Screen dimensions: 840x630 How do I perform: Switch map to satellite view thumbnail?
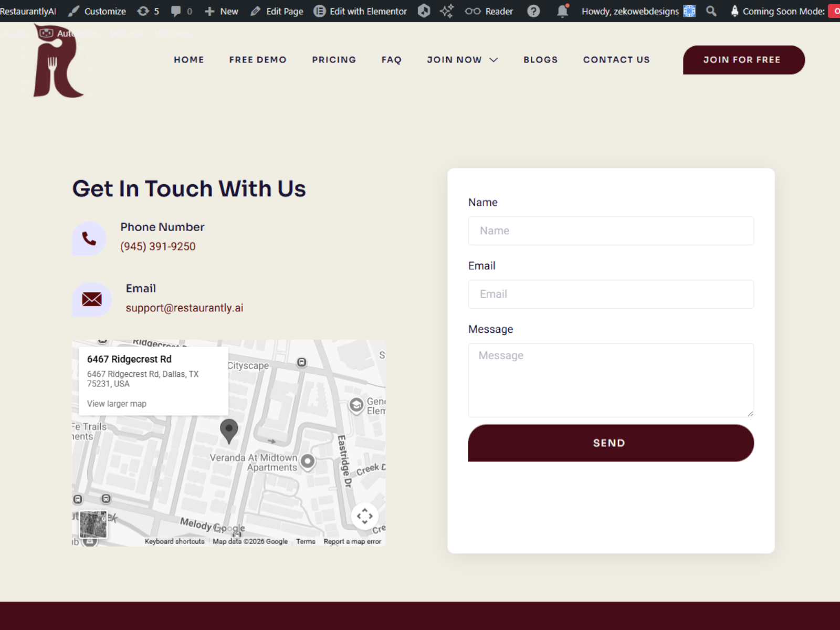click(93, 524)
